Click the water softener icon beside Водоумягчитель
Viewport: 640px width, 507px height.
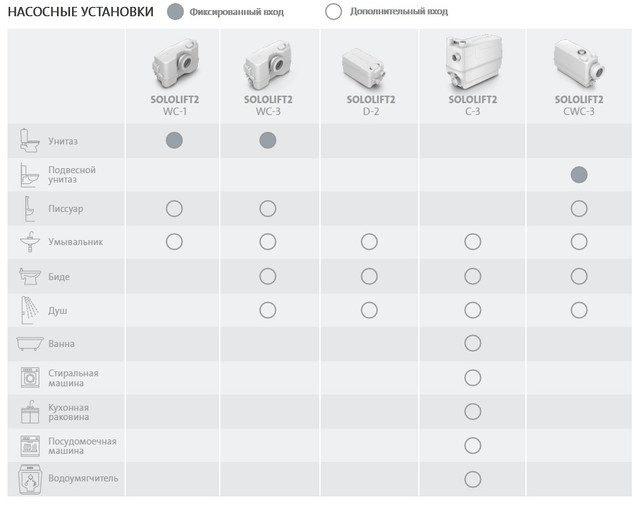30,479
